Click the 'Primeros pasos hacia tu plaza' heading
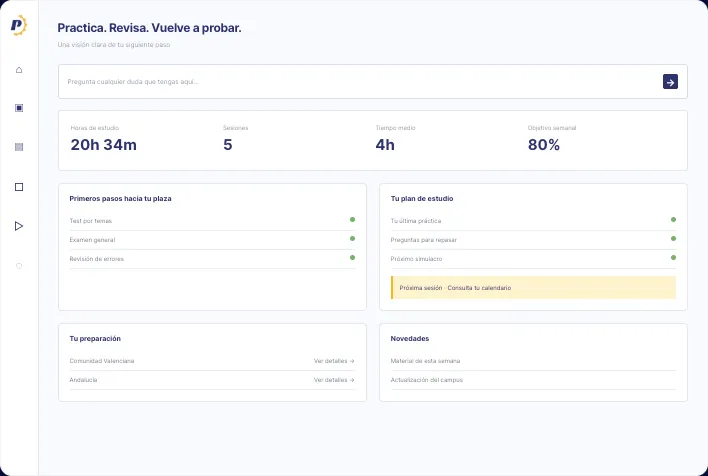Screen dimensions: 708x476 coord(120,198)
